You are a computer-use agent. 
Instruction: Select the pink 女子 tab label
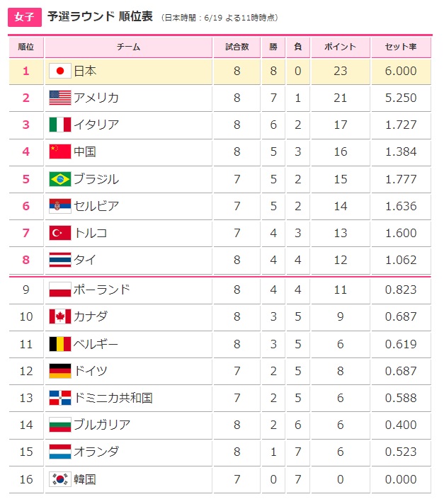(x=25, y=17)
